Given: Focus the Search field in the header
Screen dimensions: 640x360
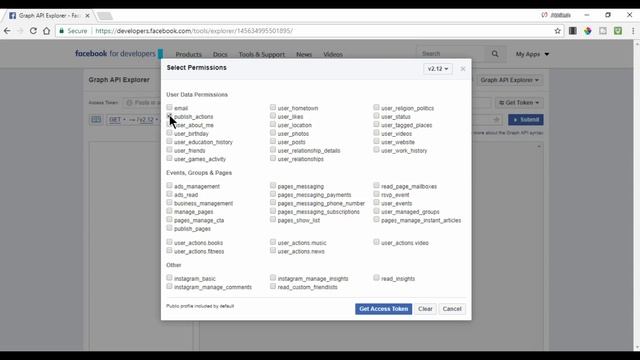Looking at the screenshot, I should pos(452,54).
